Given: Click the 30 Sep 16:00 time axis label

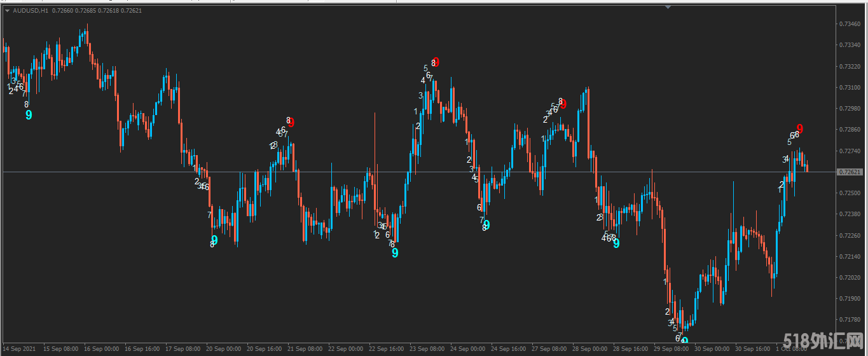Looking at the screenshot, I should point(753,349).
